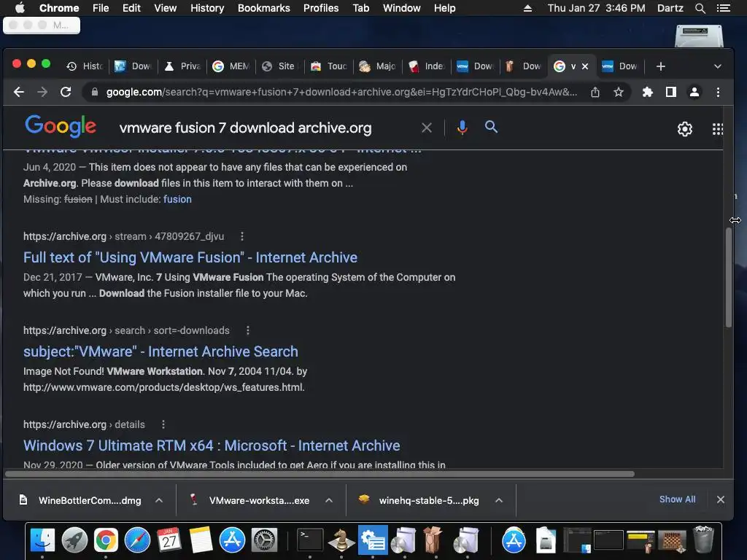The width and height of the screenshot is (747, 560).
Task: Open the Bookmarks menu
Action: click(263, 8)
